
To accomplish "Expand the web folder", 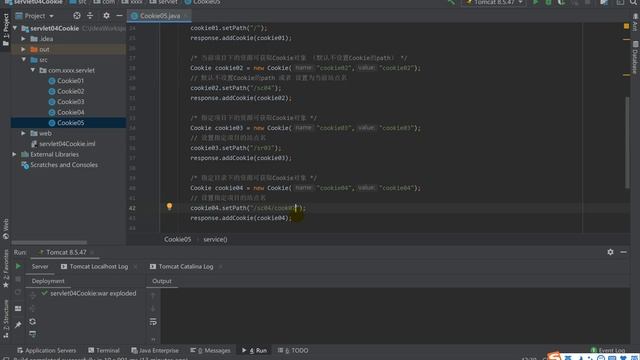I will tap(24, 133).
